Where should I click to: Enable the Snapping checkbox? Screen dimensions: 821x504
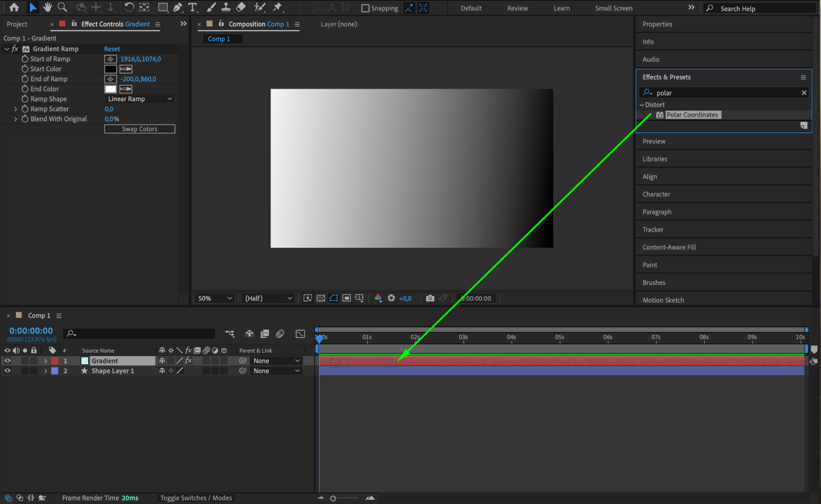365,8
